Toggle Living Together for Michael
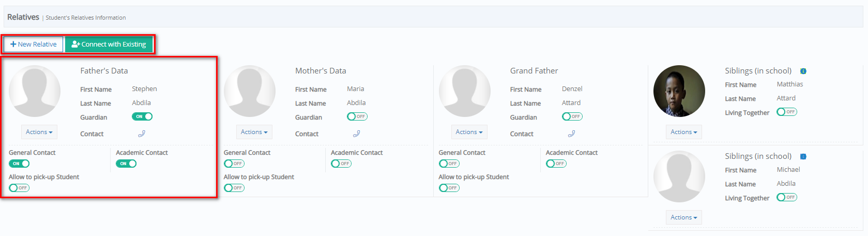Screen dimensions: 868x236 coord(787,197)
